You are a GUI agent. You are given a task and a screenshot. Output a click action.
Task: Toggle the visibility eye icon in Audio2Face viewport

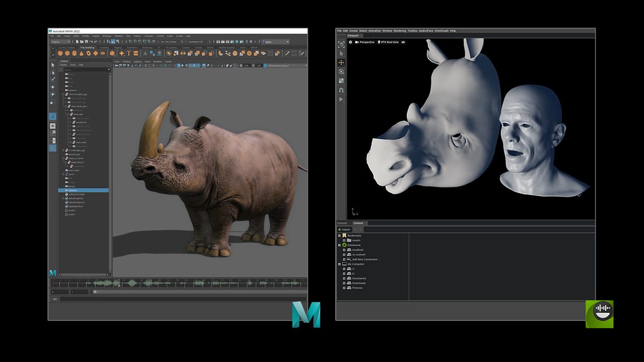pos(403,41)
